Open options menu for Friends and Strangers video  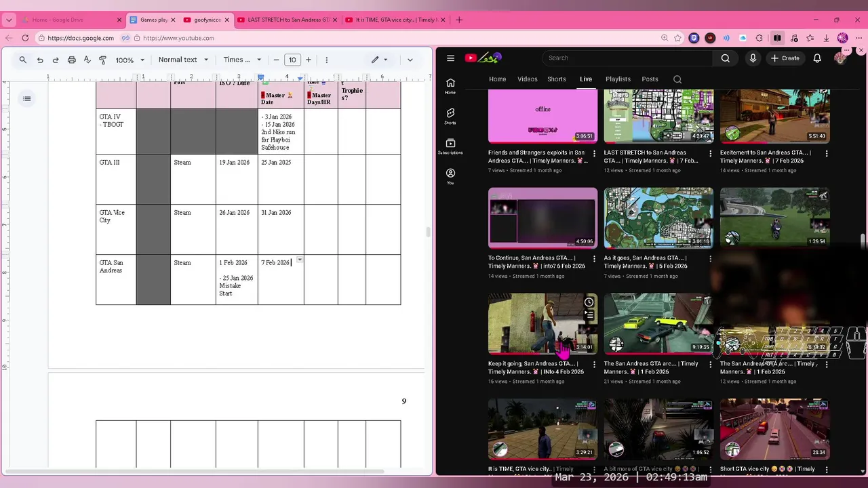coord(595,153)
